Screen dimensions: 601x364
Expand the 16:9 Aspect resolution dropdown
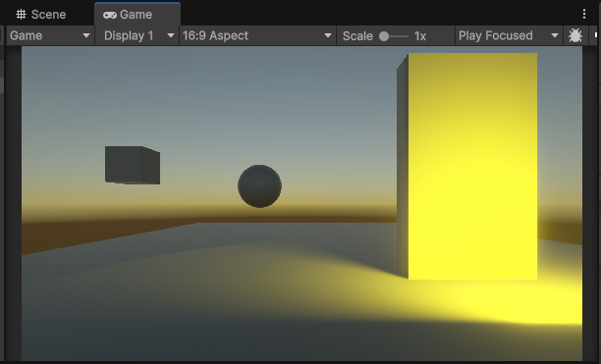tap(257, 35)
